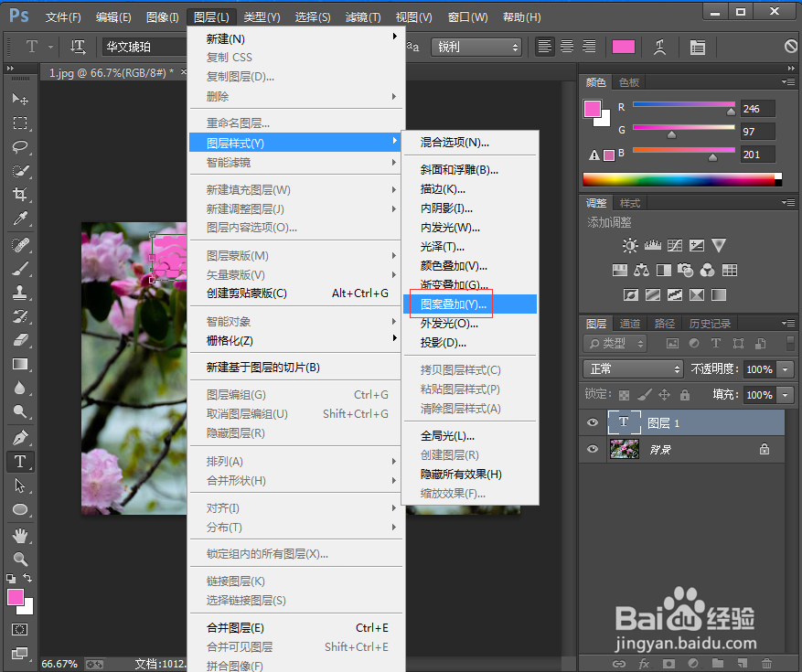Click 创建剪贴蒙版(C) entry
The image size is (802, 672).
coord(296,293)
